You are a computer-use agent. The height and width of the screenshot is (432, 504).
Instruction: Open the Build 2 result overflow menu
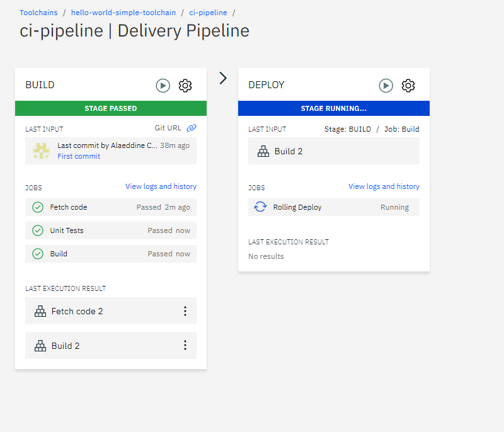click(x=185, y=345)
